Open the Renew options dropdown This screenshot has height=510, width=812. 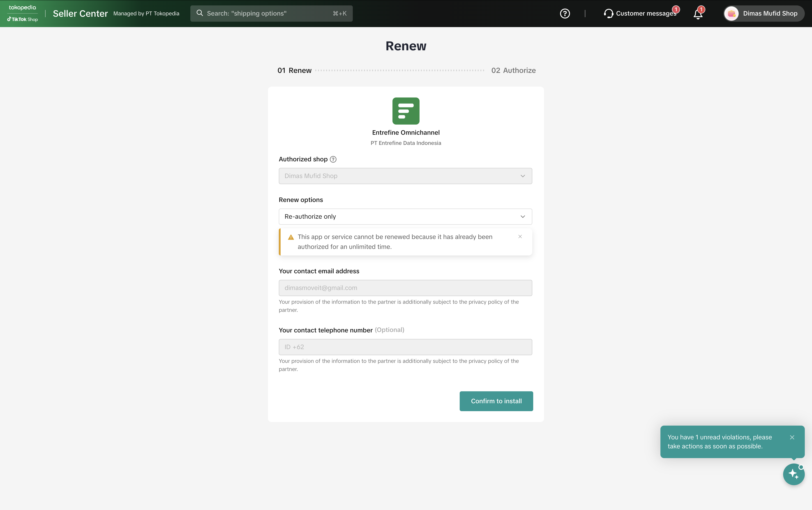[x=405, y=217]
